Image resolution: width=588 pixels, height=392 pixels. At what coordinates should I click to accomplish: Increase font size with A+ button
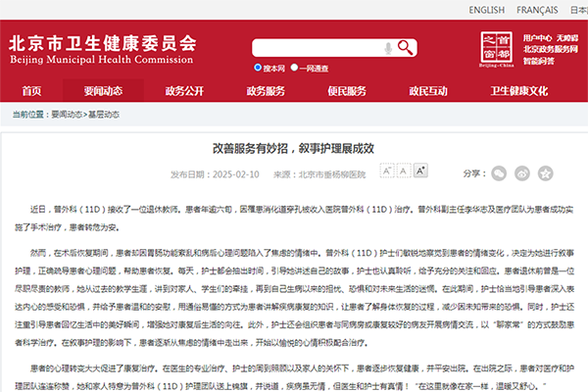420,171
